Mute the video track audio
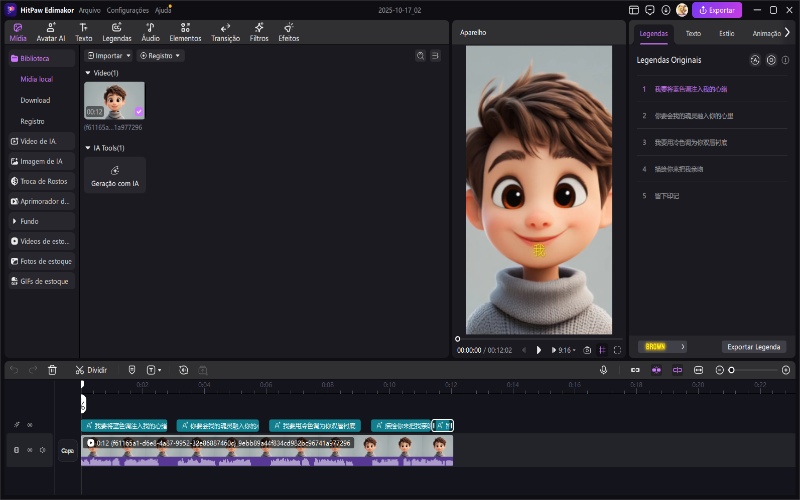 point(43,450)
